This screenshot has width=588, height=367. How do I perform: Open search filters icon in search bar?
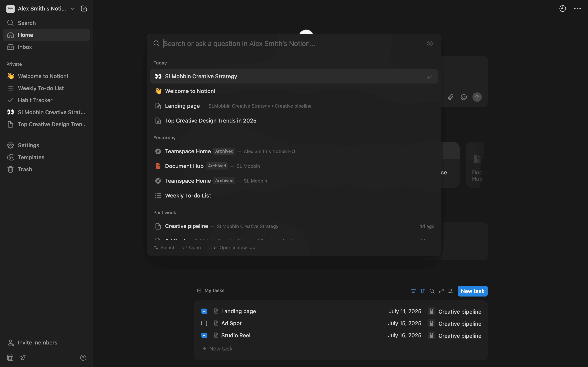430,44
